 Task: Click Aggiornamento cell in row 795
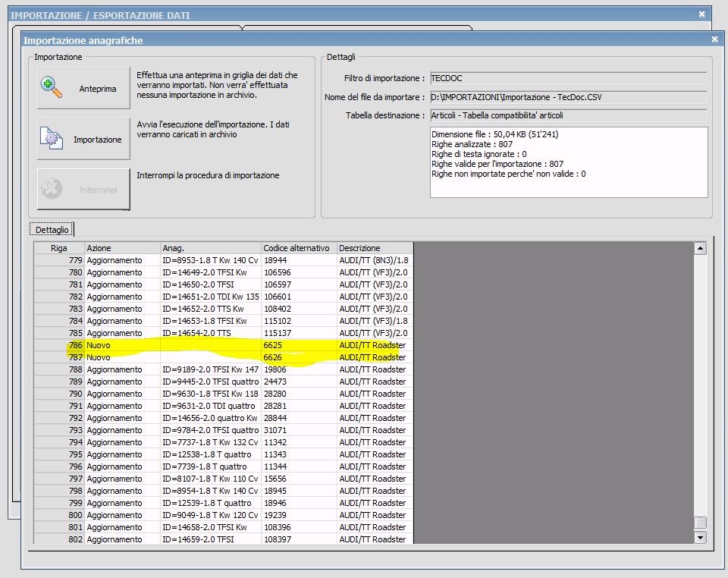click(x=122, y=454)
